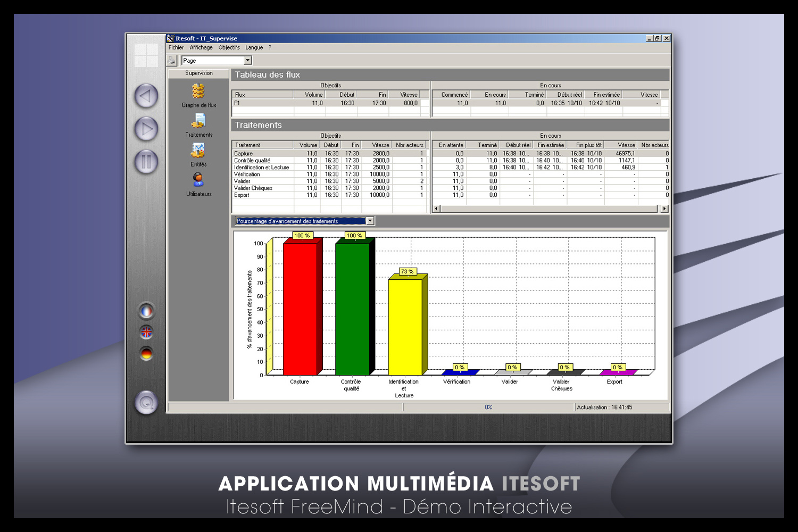Screen dimensions: 798x532
Task: Switch language with the German flag
Action: (146, 354)
